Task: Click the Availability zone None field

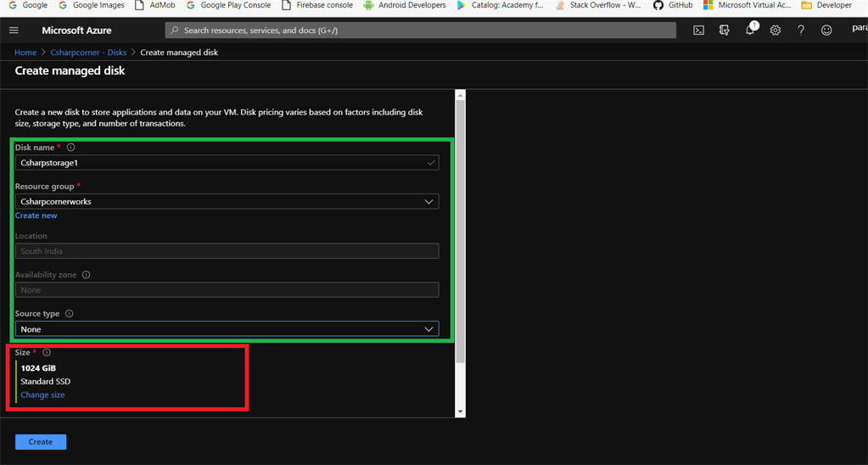Action: (227, 290)
